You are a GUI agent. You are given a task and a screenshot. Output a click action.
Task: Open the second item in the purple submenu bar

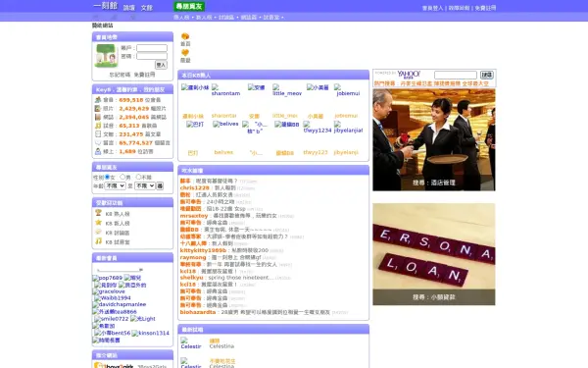tap(204, 18)
